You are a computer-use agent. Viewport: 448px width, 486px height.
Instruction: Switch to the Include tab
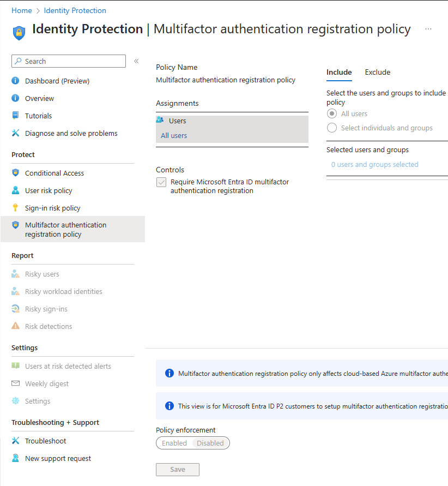pos(339,72)
